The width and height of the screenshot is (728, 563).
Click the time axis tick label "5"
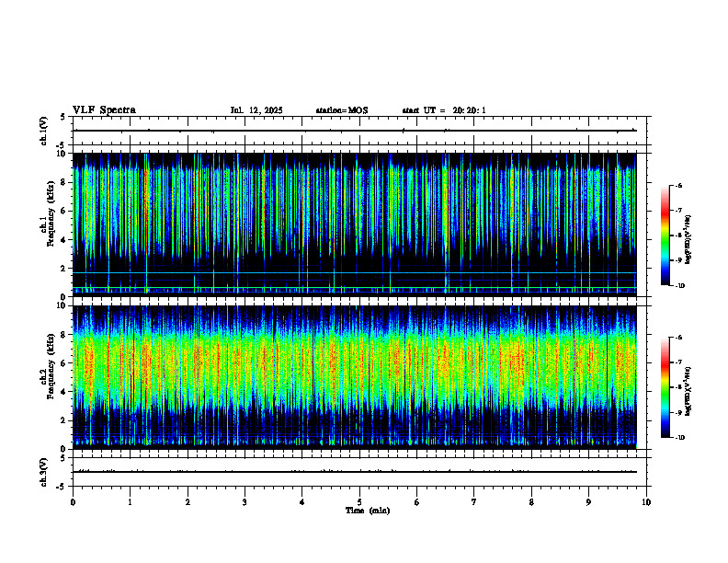point(359,502)
